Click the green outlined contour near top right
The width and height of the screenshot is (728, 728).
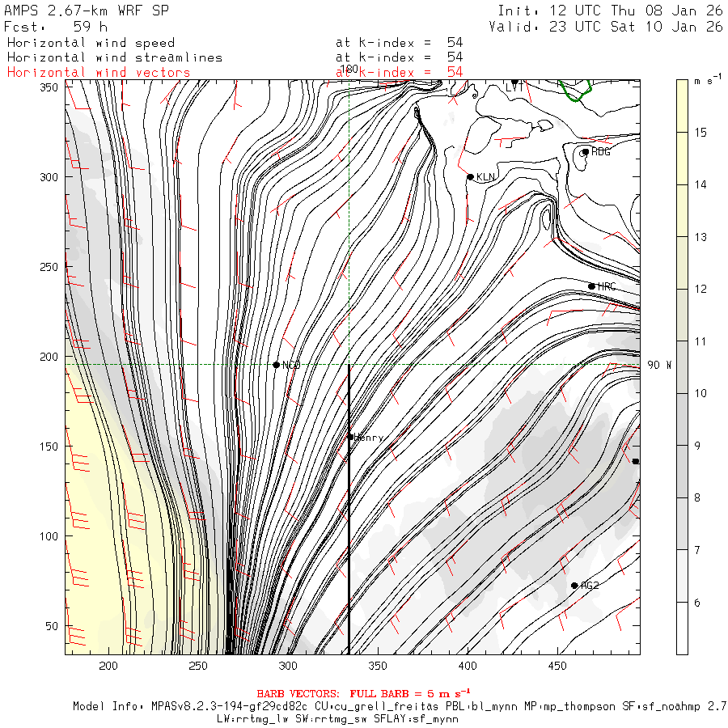[575, 90]
